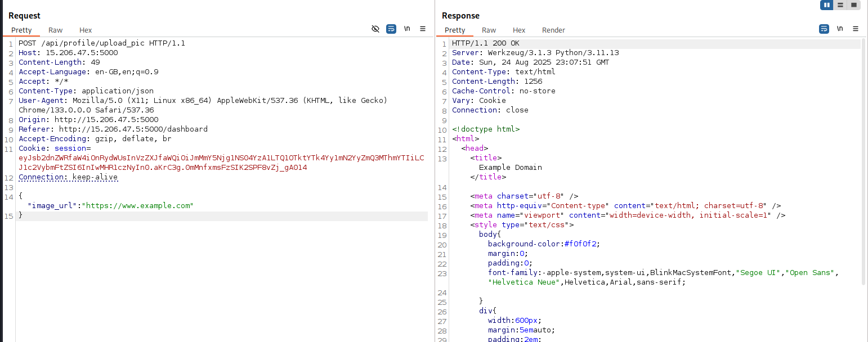Toggle word wrap icon in the Response panel
Viewport: 868px width, 342px height.
coord(824,29)
